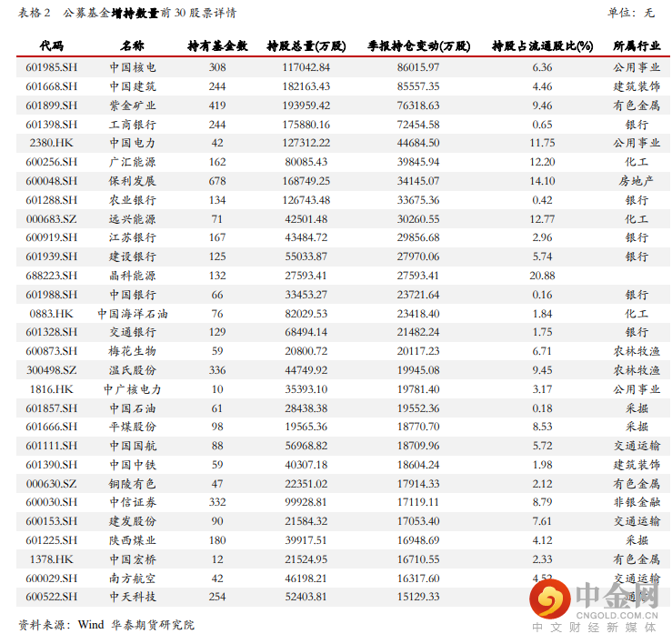The width and height of the screenshot is (672, 644).
Task: Select the name 中国中铁
Action: [x=133, y=464]
